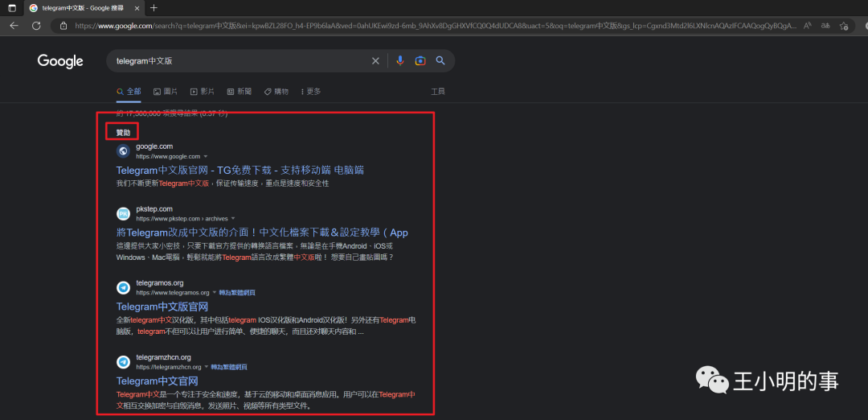Expand dropdown arrow beside www.google.com URL

point(206,157)
